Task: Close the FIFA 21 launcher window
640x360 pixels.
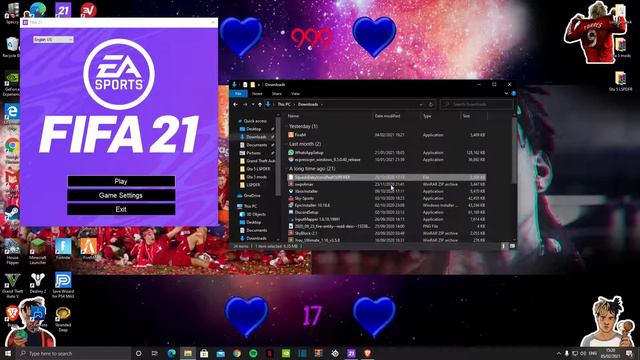Action: 213,22
